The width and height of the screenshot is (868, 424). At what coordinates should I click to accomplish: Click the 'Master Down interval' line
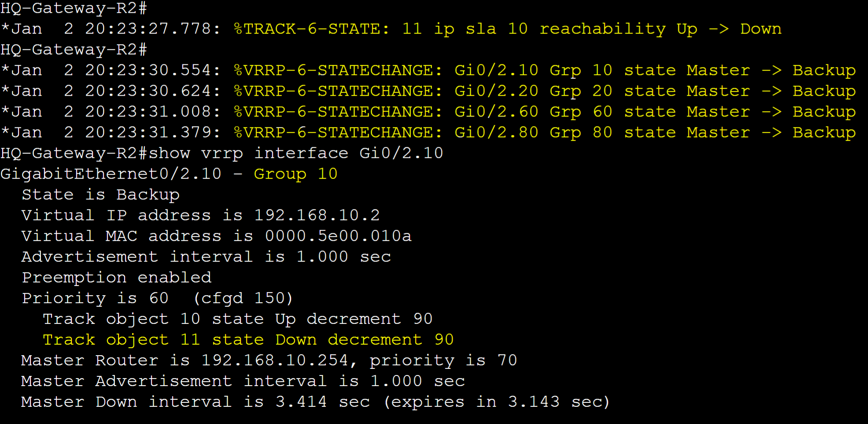point(315,402)
